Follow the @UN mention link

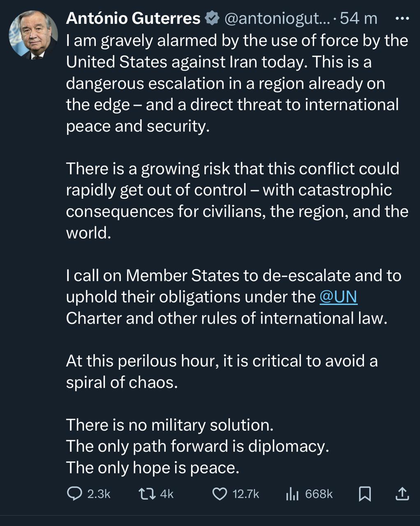coord(338,297)
